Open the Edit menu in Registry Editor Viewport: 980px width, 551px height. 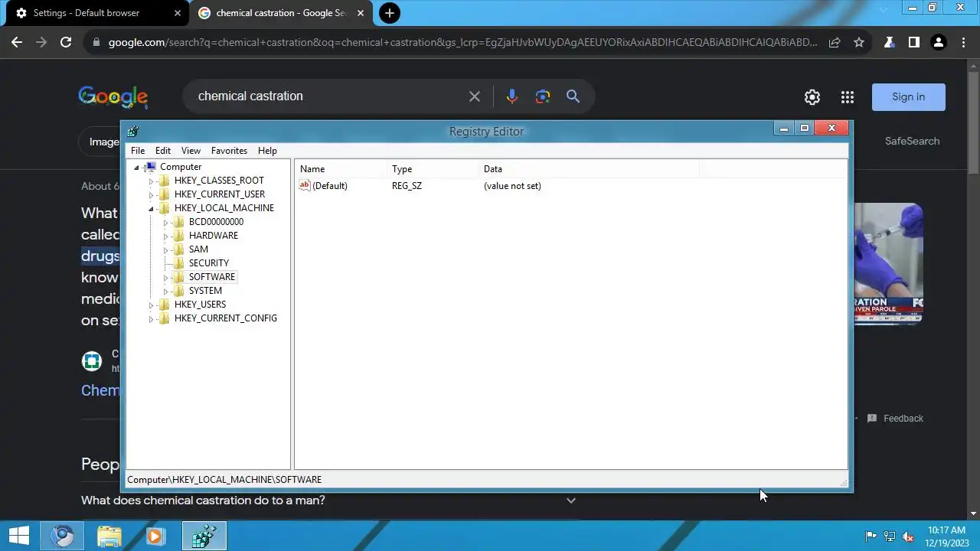point(163,151)
